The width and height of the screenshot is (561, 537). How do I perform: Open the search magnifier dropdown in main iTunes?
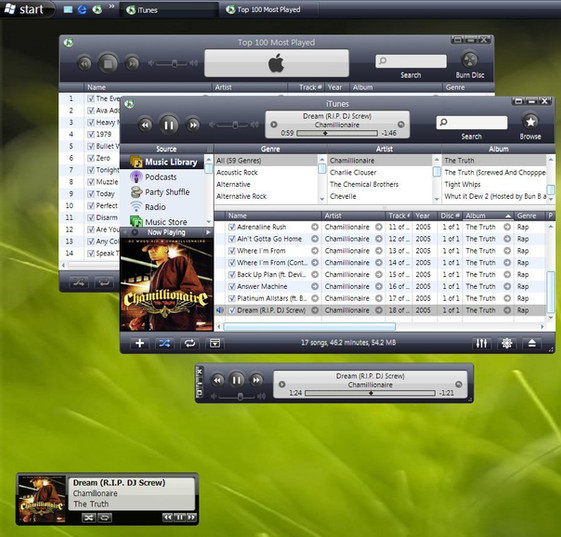click(444, 122)
